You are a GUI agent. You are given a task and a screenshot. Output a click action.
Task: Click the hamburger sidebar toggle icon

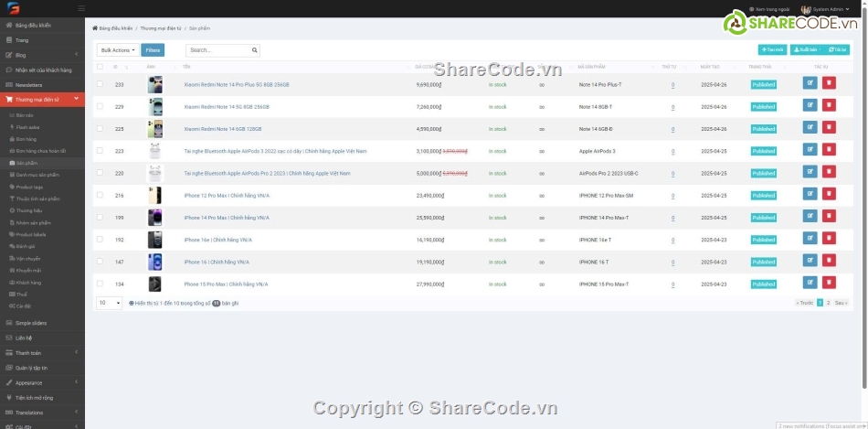tap(81, 8)
